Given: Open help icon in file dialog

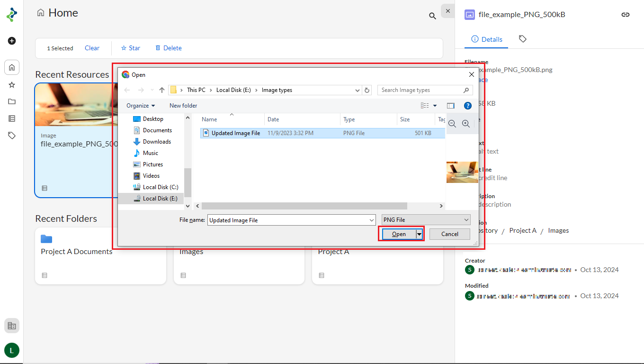Looking at the screenshot, I should coord(468,106).
